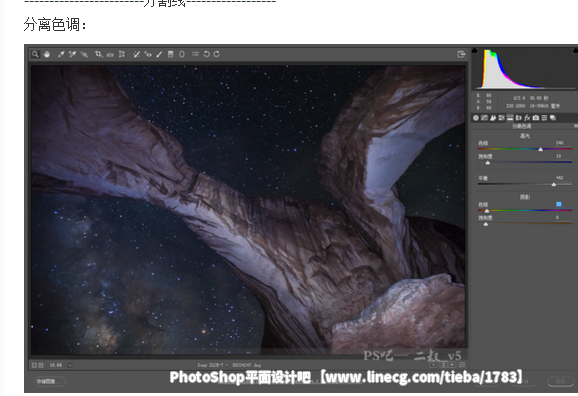Click the page heading 分离色调:
The width and height of the screenshot is (578, 396).
pyautogui.click(x=55, y=24)
